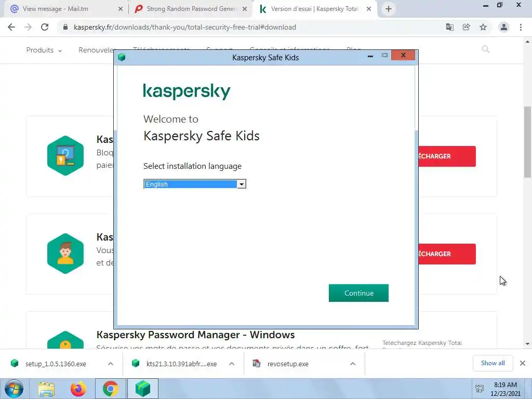The width and height of the screenshot is (532, 399).
Task: Switch to the Strong Random Password Generator tab
Action: 191,9
